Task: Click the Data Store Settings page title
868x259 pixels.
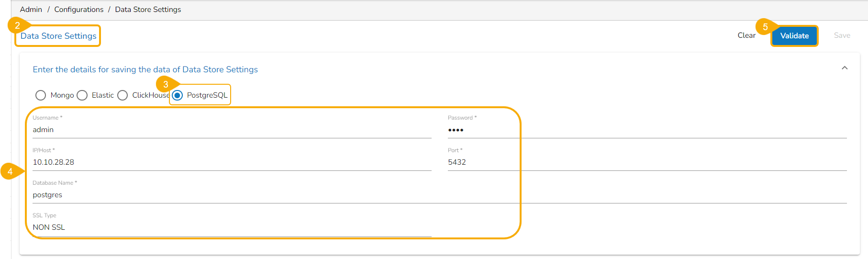Action: tap(58, 36)
